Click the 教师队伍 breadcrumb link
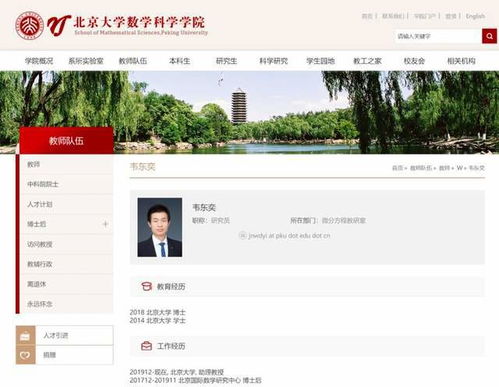Image resolution: width=499 pixels, height=387 pixels. click(421, 168)
